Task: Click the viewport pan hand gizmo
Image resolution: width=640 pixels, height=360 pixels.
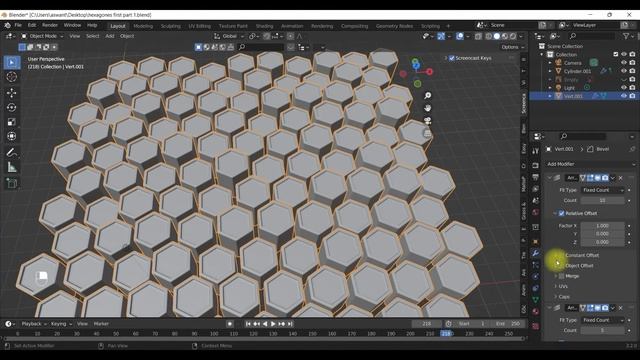Action: point(427,108)
